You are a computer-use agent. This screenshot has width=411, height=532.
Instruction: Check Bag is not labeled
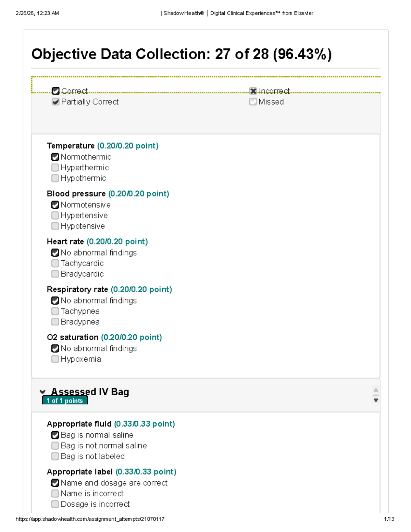[x=55, y=456]
